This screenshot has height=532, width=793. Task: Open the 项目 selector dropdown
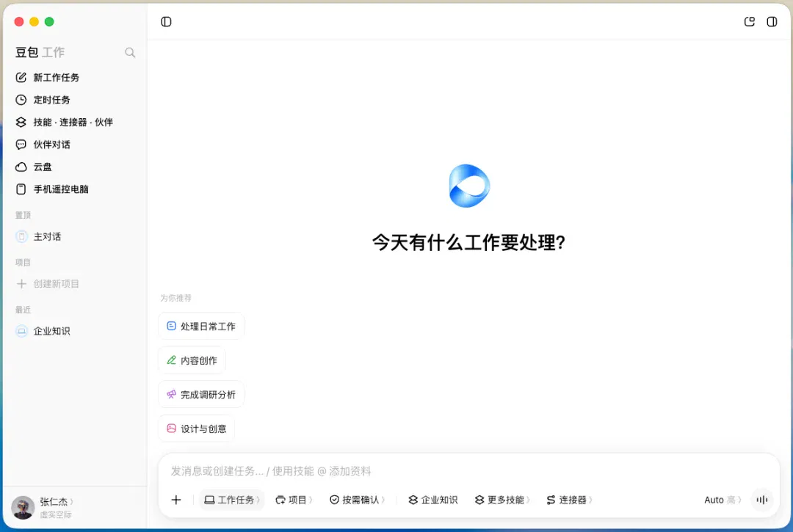(x=294, y=500)
